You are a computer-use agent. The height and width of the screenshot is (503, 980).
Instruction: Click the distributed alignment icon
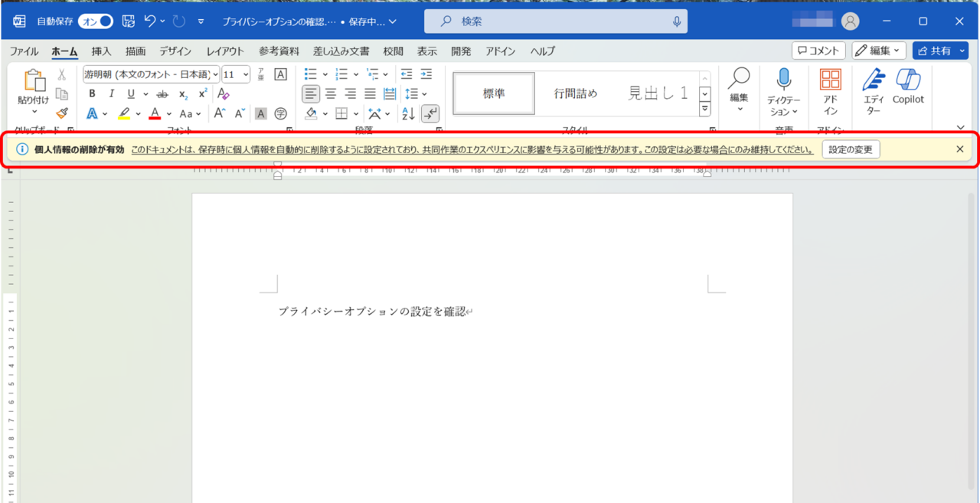click(390, 93)
